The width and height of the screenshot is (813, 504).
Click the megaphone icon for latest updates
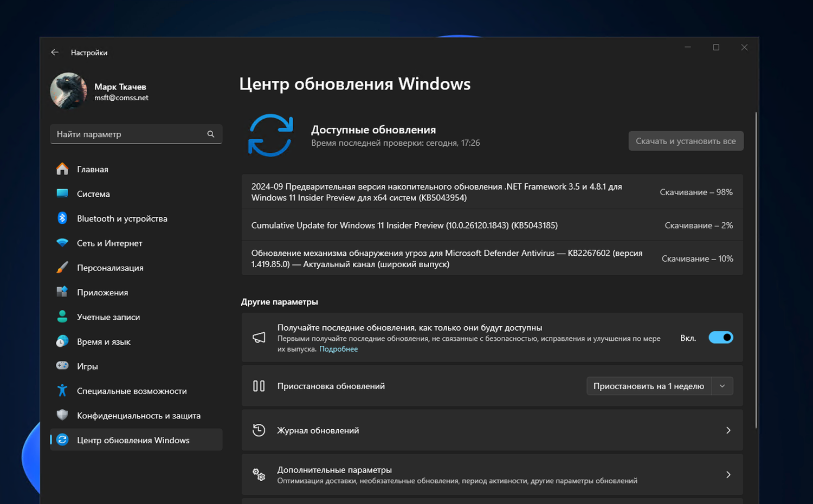tap(259, 338)
